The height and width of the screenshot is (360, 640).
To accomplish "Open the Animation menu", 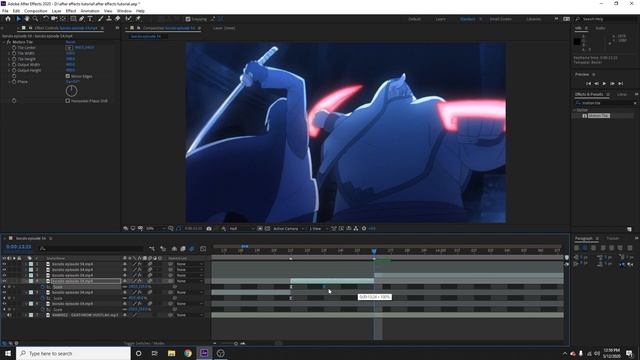I will pyautogui.click(x=90, y=11).
